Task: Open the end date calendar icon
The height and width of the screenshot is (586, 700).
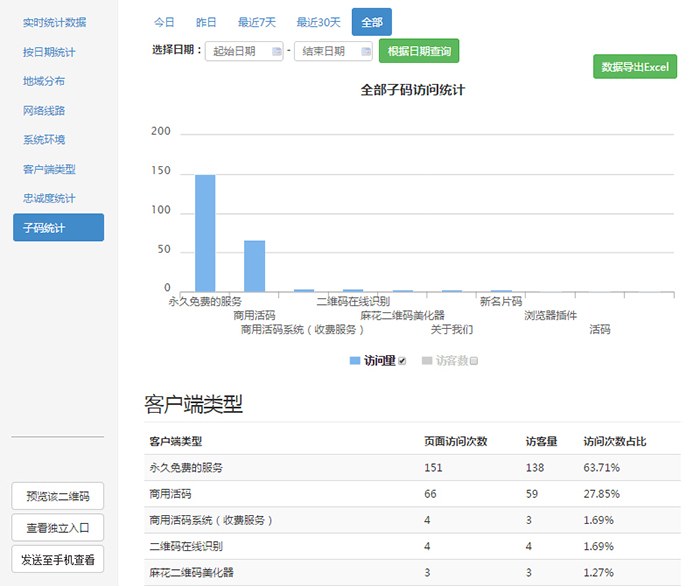Action: (x=366, y=51)
